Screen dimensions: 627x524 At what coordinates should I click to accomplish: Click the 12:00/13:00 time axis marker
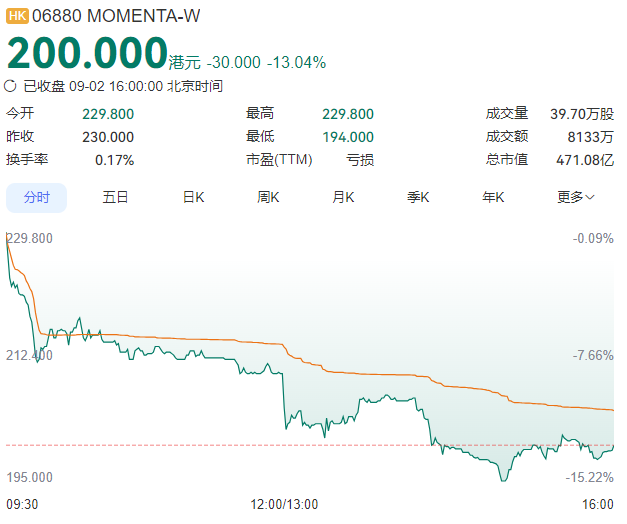284,504
